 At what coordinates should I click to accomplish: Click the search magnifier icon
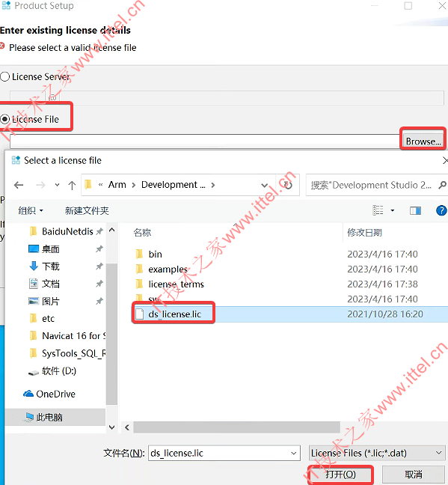pyautogui.click(x=442, y=185)
